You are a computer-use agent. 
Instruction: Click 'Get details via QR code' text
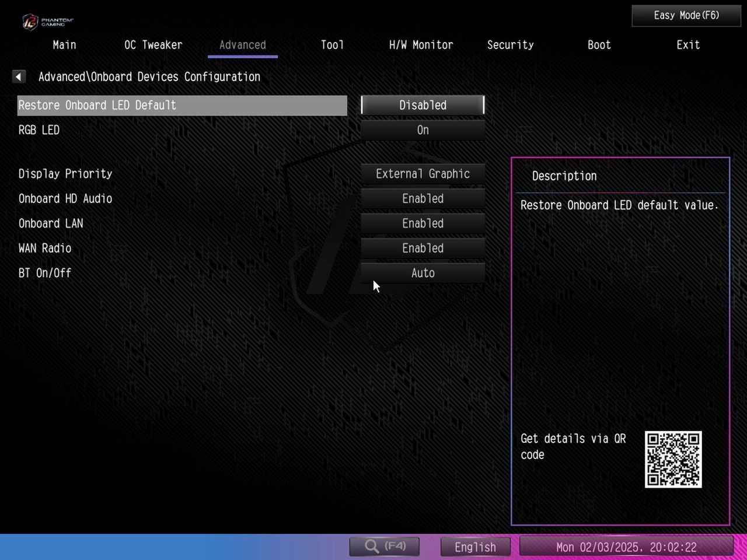point(573,447)
